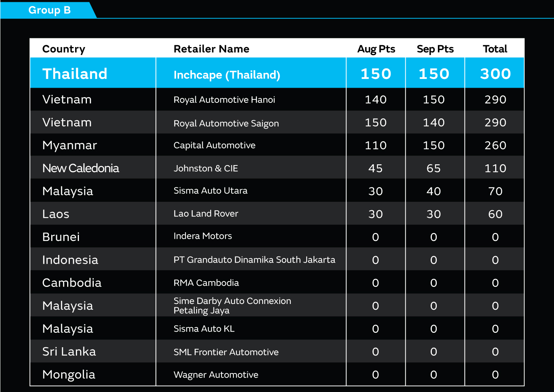Select Sime Darby Auto Connexion Petaling Jaya

click(x=232, y=305)
